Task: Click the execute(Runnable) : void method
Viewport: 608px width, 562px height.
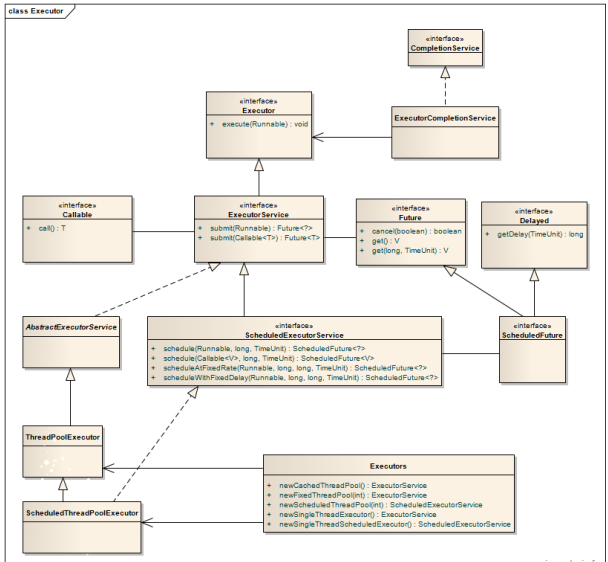Action: point(265,124)
